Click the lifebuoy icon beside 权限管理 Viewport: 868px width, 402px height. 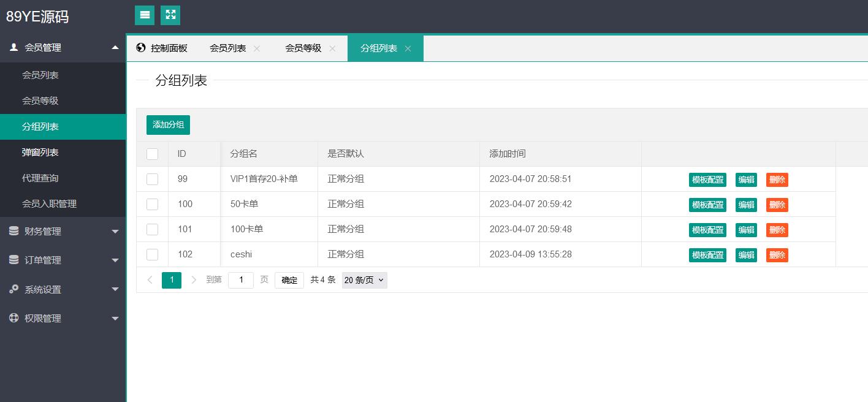[x=13, y=318]
